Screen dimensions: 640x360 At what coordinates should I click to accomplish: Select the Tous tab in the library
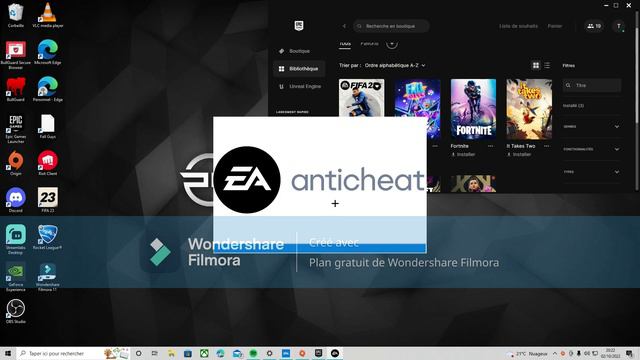click(345, 44)
